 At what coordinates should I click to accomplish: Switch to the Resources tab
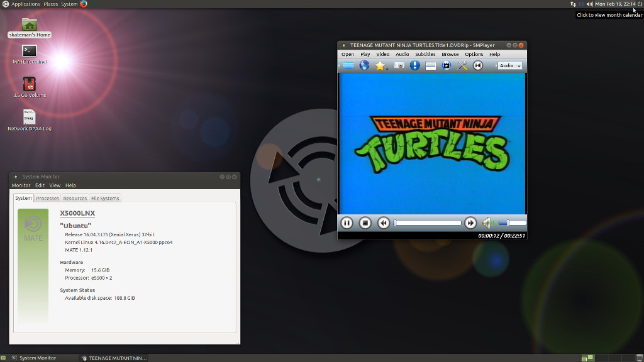(75, 198)
